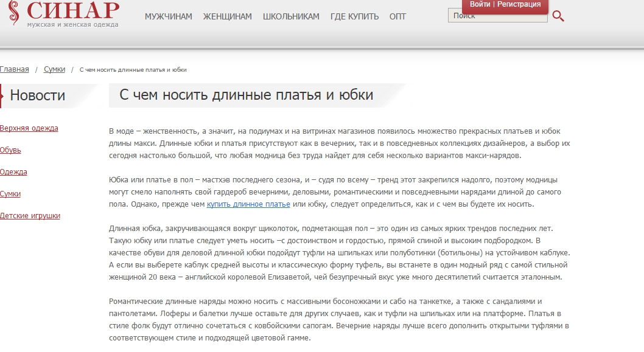
Task: Open Сумки sidebar category
Action: tap(10, 194)
